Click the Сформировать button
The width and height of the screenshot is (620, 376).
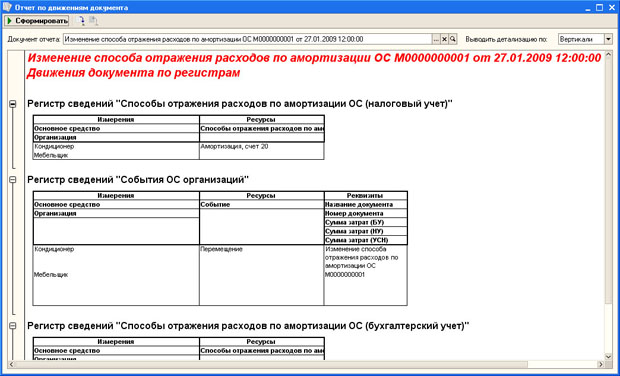click(36, 21)
